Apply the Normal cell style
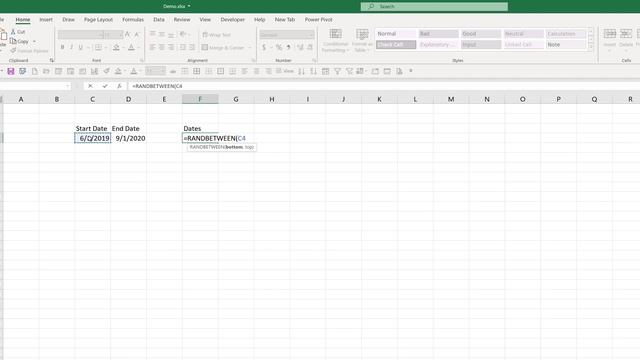The image size is (640, 360). [396, 34]
